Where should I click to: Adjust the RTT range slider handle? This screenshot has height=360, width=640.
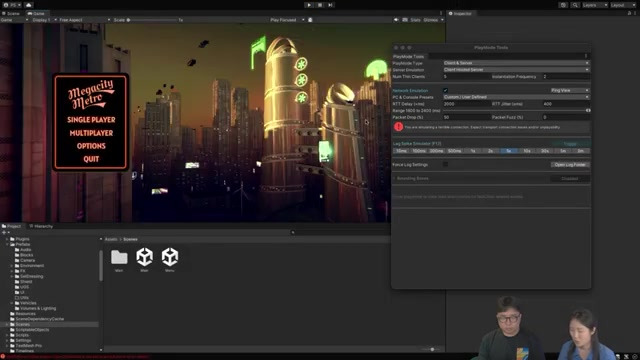(588, 111)
